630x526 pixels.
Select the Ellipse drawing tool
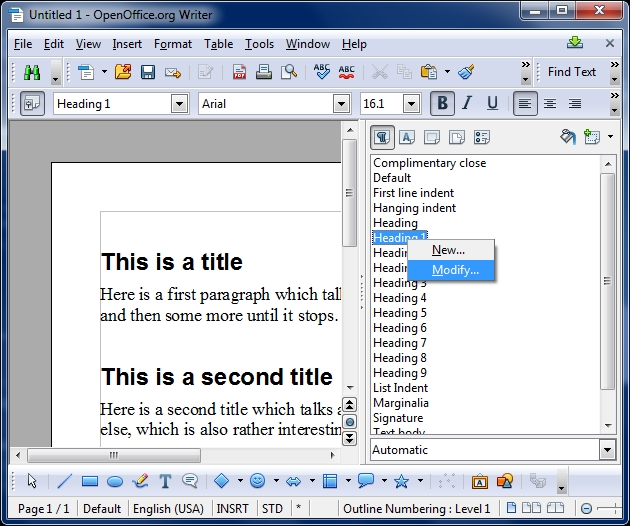coord(115,481)
